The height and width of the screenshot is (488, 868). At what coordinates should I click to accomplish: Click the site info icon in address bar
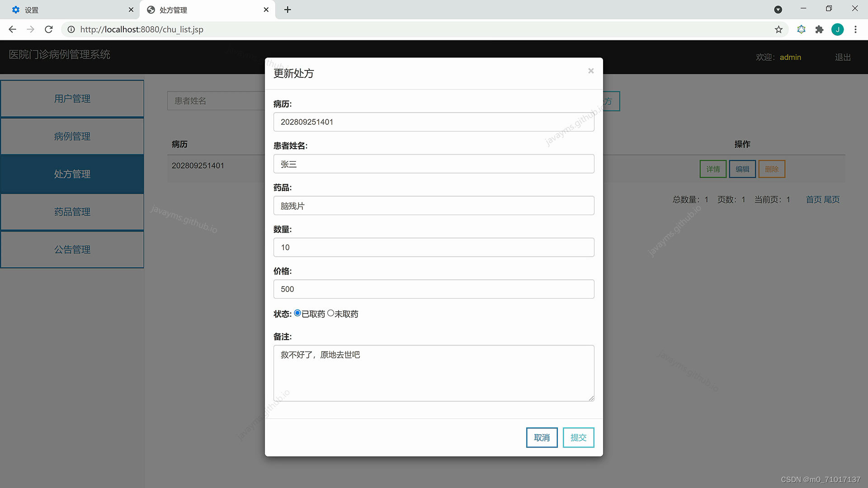pos(71,29)
